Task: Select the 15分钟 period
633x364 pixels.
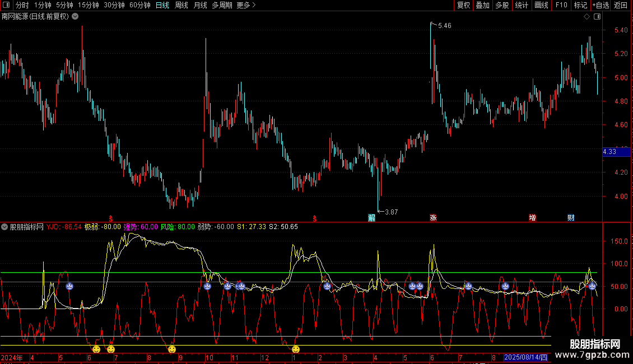Action: pyautogui.click(x=88, y=5)
